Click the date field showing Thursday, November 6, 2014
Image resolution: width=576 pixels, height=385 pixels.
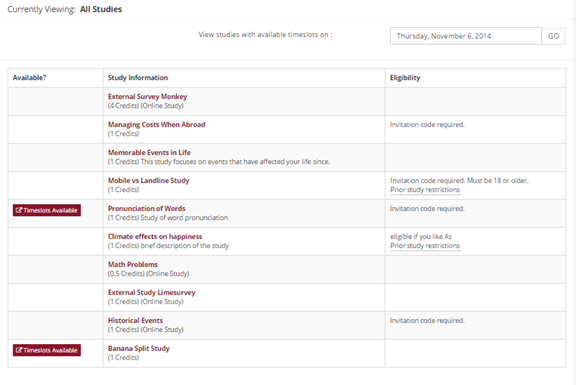coord(465,36)
